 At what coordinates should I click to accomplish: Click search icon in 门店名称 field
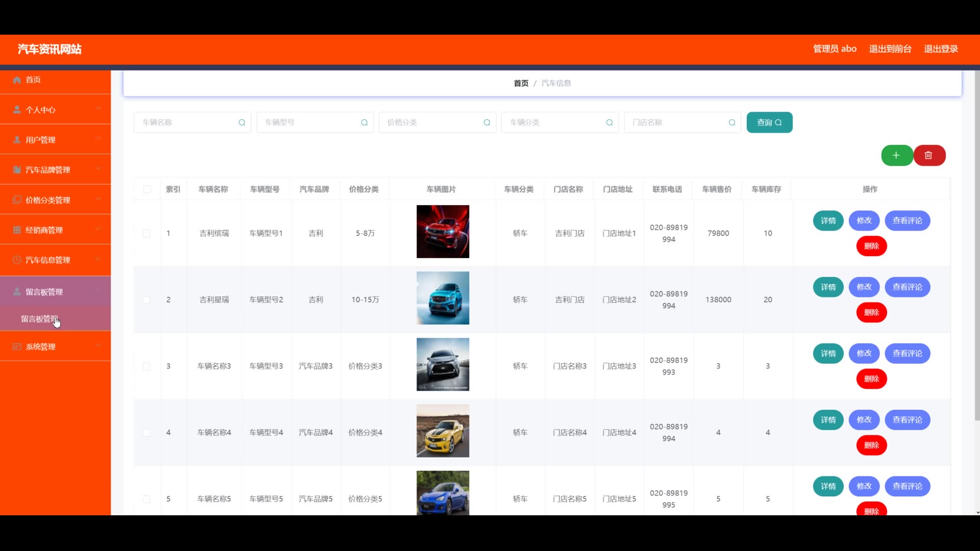click(732, 122)
